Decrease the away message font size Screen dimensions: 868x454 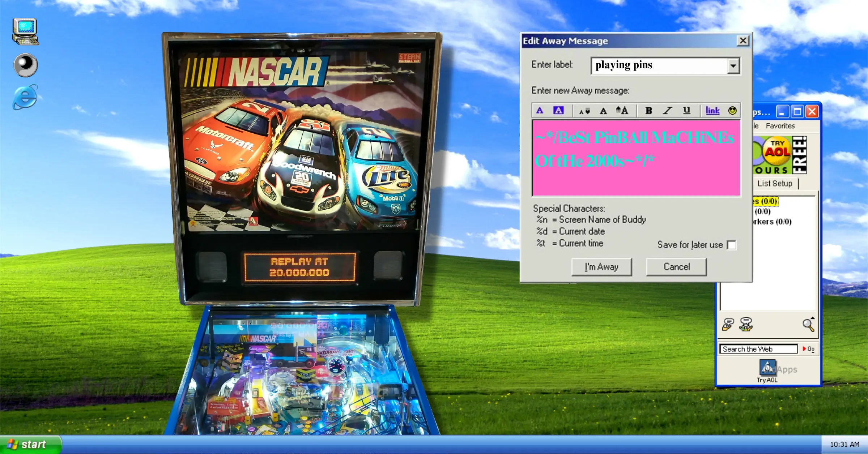tap(585, 111)
